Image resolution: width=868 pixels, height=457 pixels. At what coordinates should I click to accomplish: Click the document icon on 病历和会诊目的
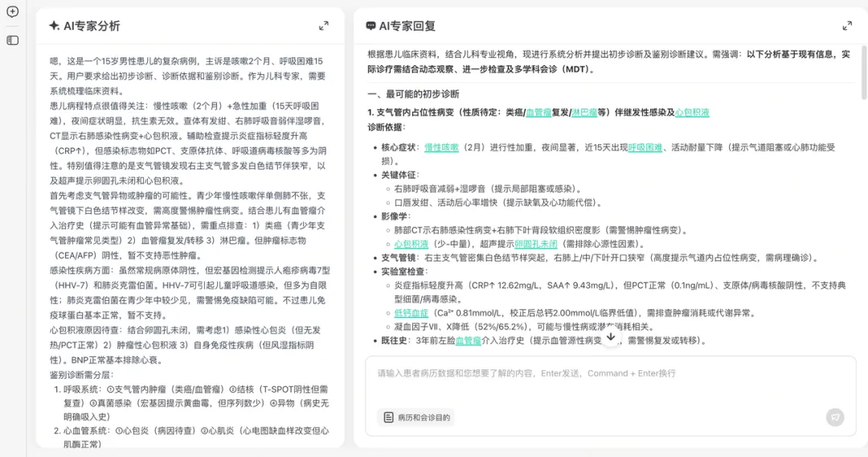coord(388,418)
